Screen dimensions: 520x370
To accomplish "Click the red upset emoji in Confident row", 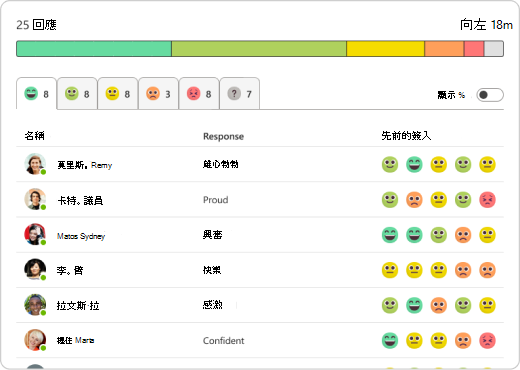I will coord(487,340).
